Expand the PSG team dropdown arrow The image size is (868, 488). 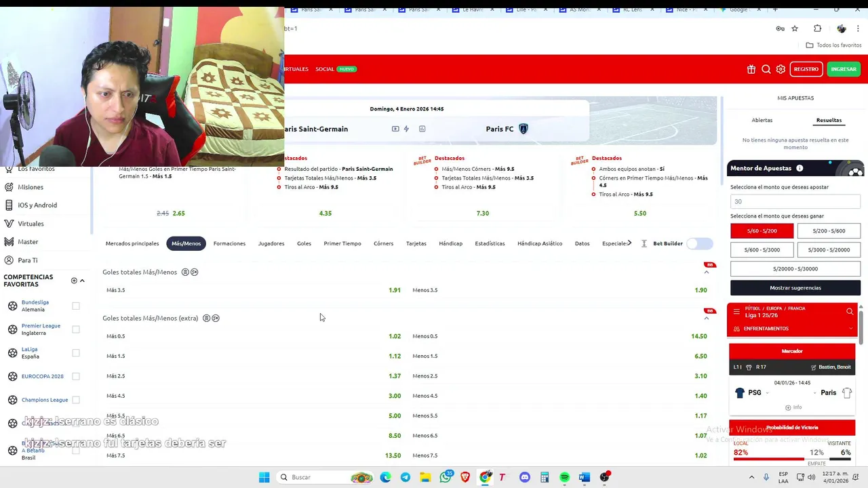[x=768, y=393]
